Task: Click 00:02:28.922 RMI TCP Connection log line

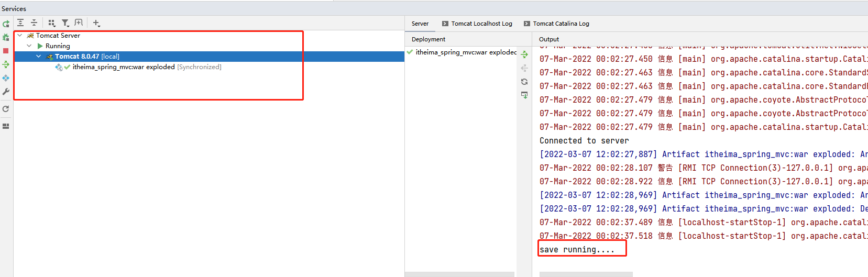Action: (704, 182)
